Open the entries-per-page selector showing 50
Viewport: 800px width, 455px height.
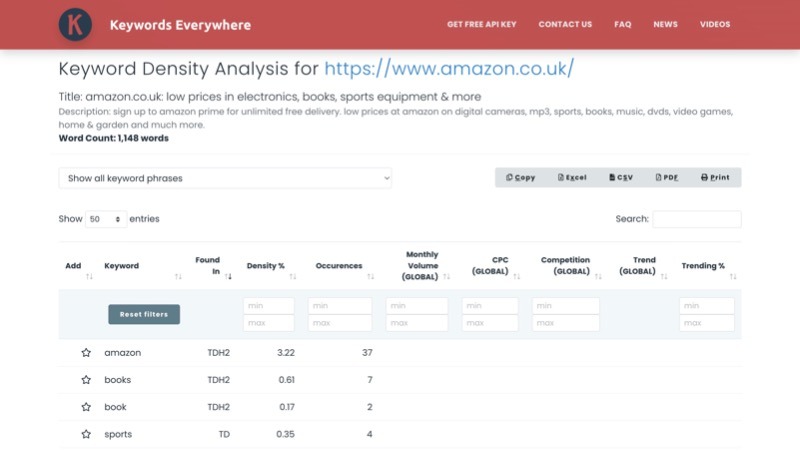pyautogui.click(x=106, y=219)
